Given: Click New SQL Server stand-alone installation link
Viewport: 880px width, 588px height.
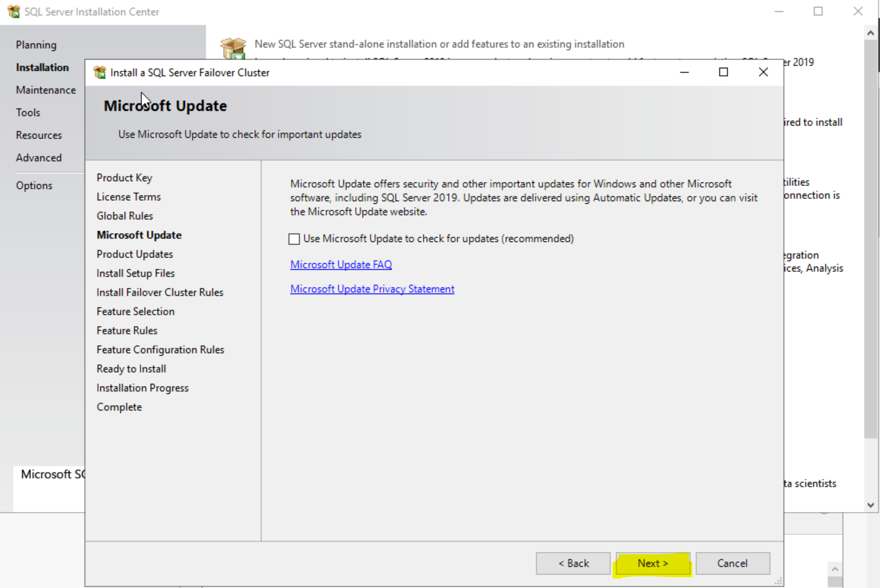Looking at the screenshot, I should (439, 44).
